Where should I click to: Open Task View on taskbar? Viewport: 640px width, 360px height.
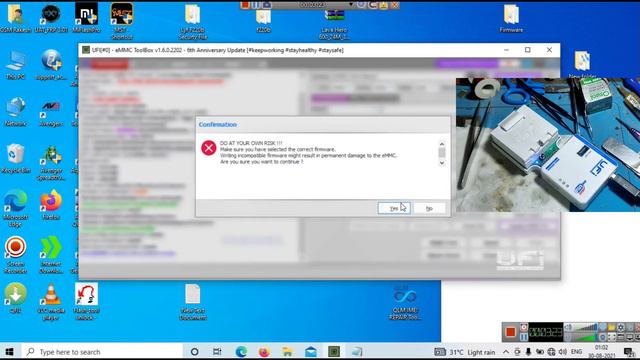[x=217, y=352]
